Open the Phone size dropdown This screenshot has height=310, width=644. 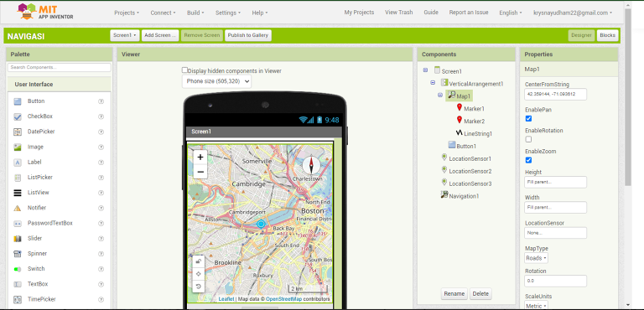[x=217, y=81]
